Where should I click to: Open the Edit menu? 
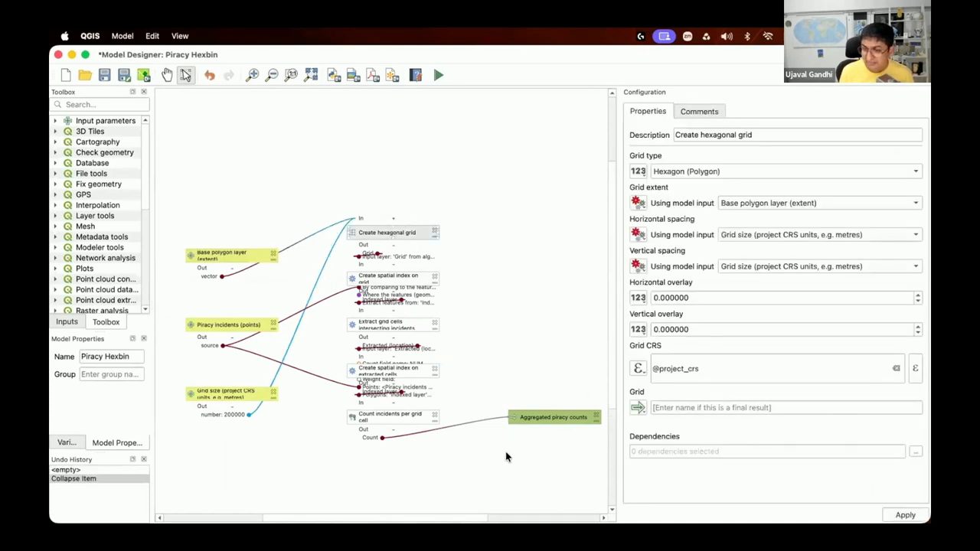[x=152, y=36]
